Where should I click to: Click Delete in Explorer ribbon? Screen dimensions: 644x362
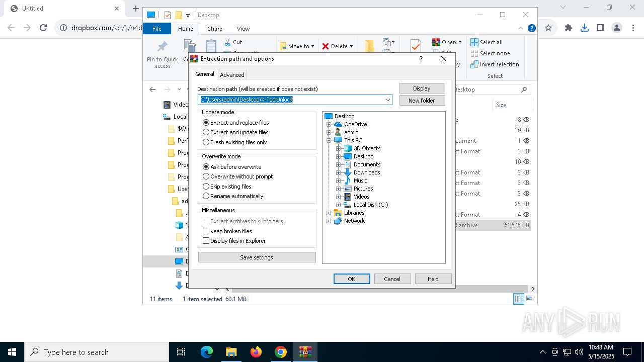(337, 46)
